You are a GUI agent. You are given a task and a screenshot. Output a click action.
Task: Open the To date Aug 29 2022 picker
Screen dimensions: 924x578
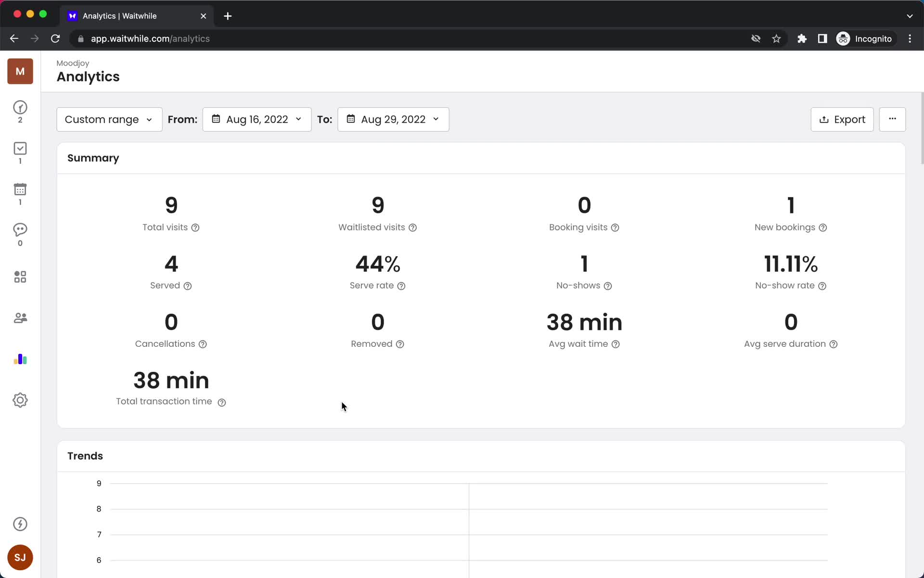pyautogui.click(x=394, y=118)
